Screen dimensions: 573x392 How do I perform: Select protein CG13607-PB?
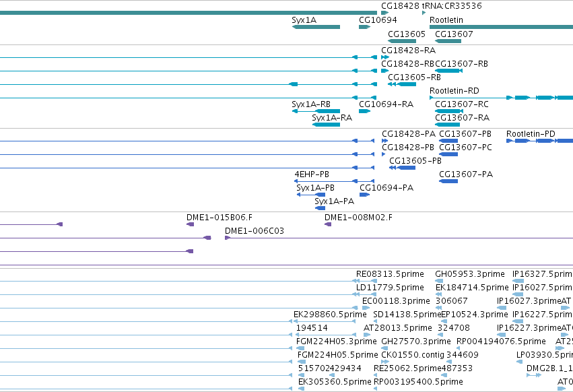point(465,134)
